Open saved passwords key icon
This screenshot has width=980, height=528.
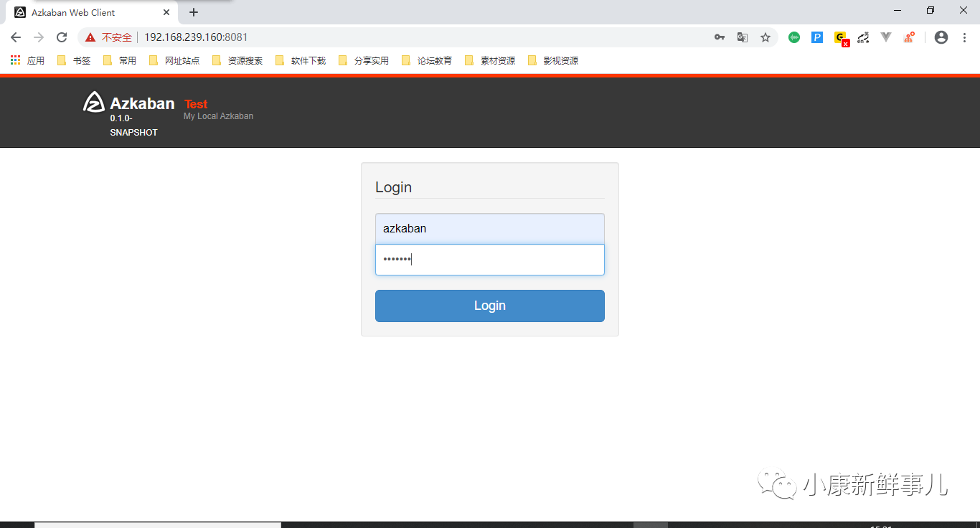point(720,37)
